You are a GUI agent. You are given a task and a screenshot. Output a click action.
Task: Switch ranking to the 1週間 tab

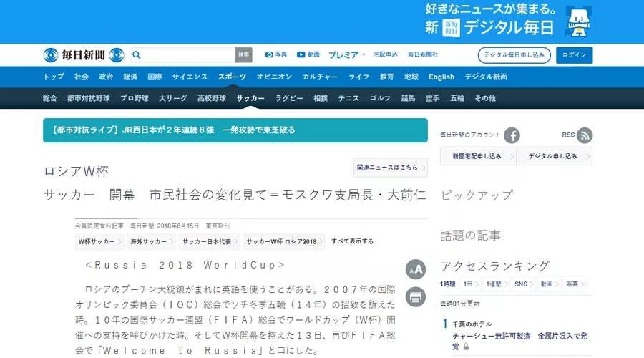496,284
